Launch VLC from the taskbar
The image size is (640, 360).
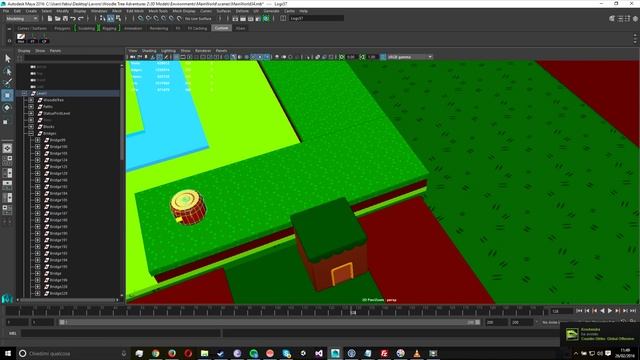click(x=417, y=353)
